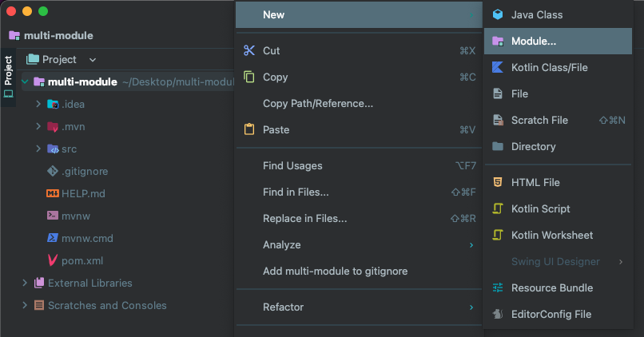The image size is (644, 337).
Task: Select Resource Bundle menu item
Action: click(x=558, y=287)
